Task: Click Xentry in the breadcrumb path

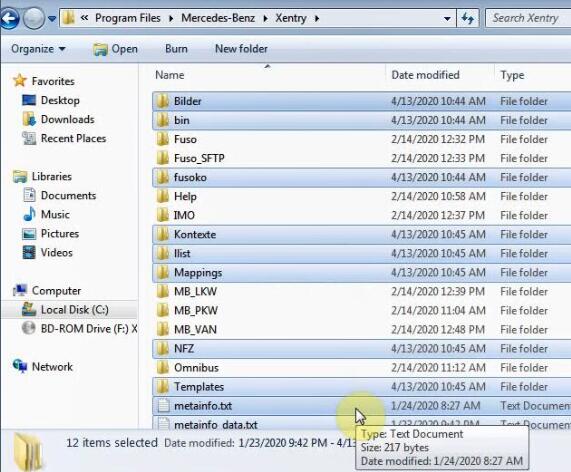Action: click(291, 18)
